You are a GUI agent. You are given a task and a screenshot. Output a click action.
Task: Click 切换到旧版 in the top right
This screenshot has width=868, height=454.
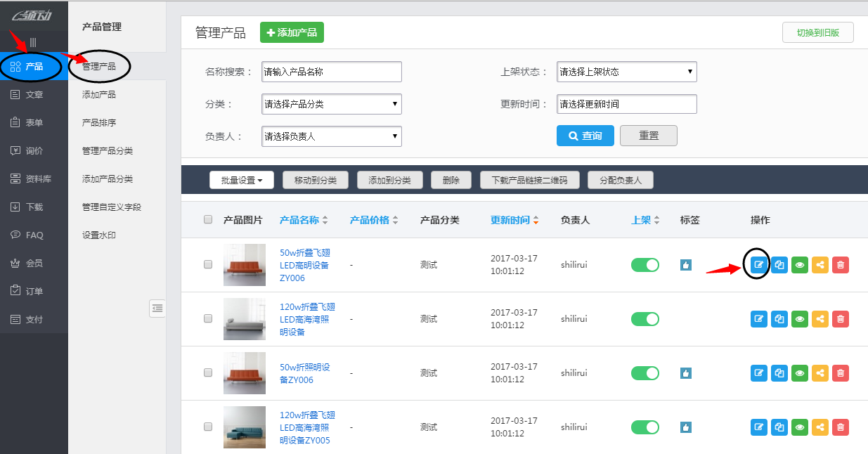coord(817,32)
